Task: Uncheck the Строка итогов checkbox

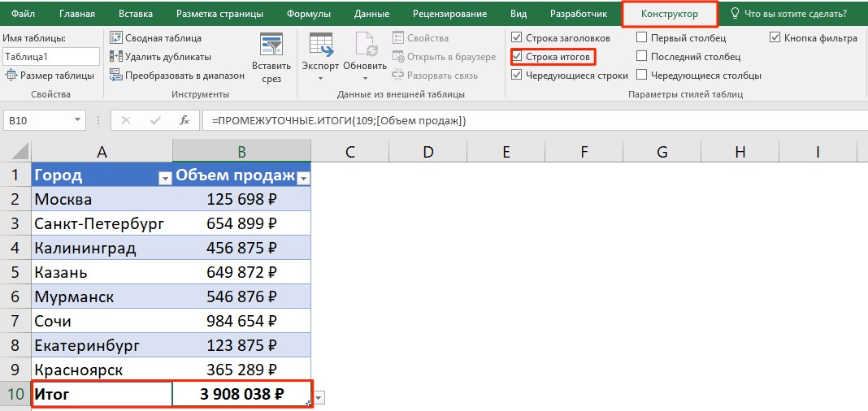Action: click(518, 57)
